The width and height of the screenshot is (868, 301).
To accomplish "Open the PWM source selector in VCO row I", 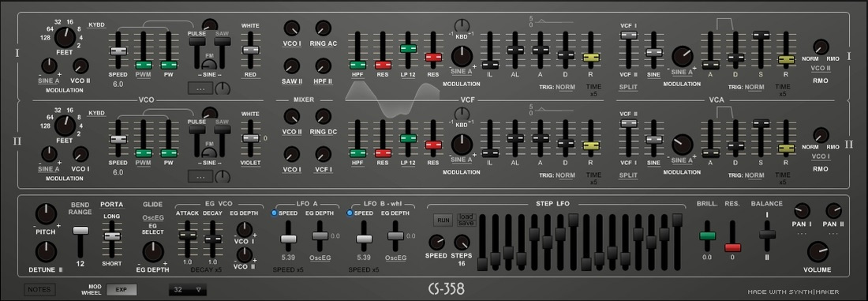I will pos(144,75).
